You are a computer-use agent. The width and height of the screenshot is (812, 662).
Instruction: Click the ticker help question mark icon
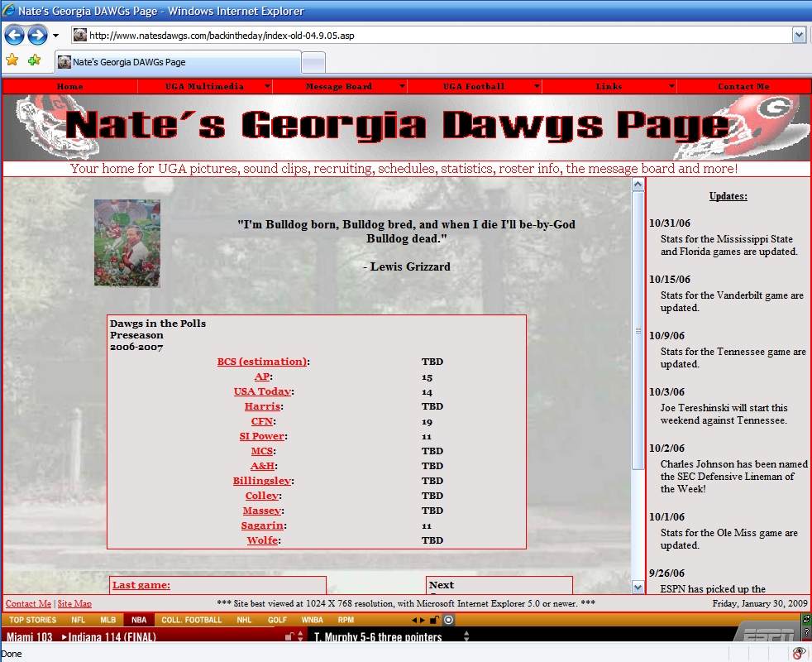pos(806,633)
